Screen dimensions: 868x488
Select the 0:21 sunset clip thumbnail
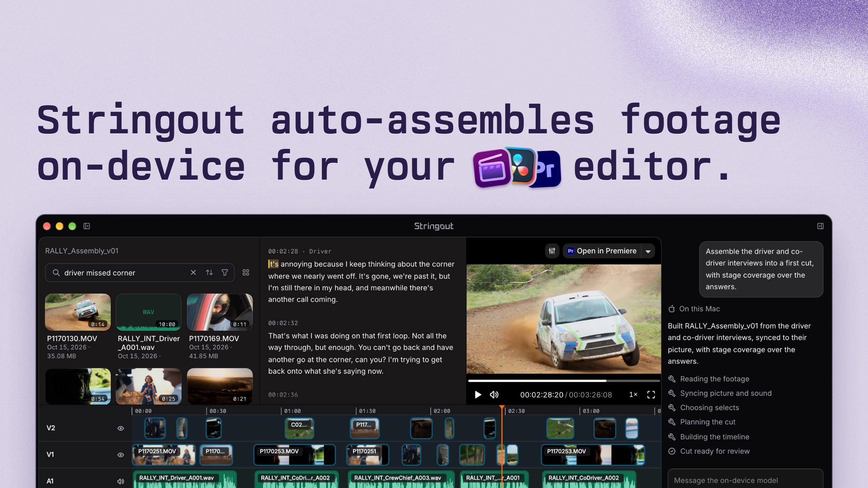pos(220,386)
